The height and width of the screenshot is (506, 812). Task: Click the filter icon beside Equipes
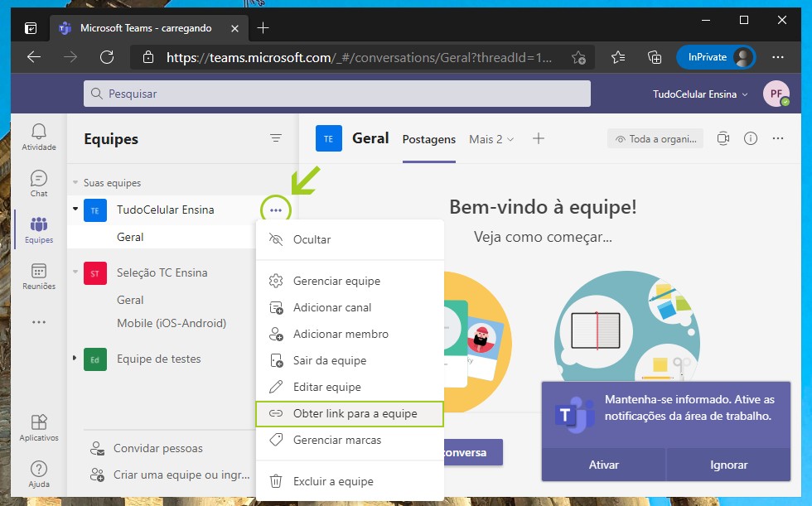276,139
